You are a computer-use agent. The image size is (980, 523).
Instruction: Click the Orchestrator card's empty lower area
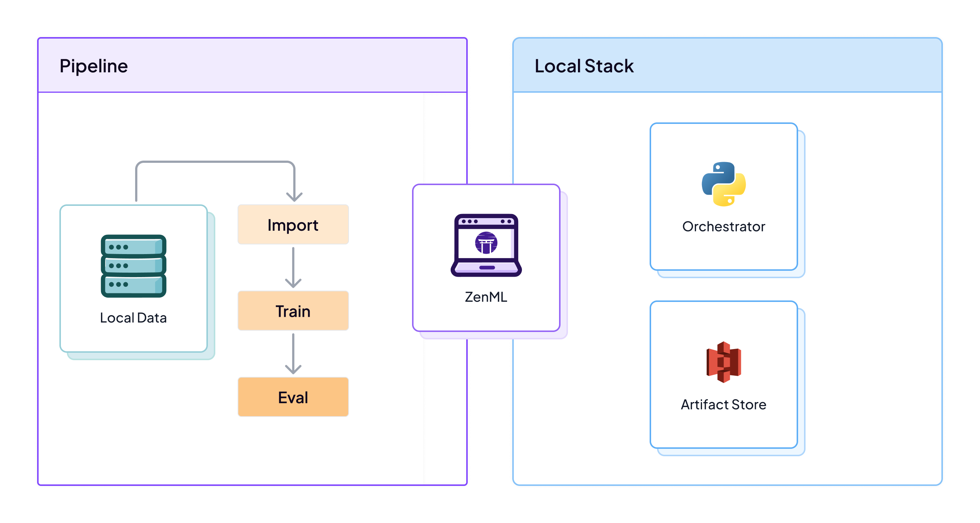click(x=723, y=251)
